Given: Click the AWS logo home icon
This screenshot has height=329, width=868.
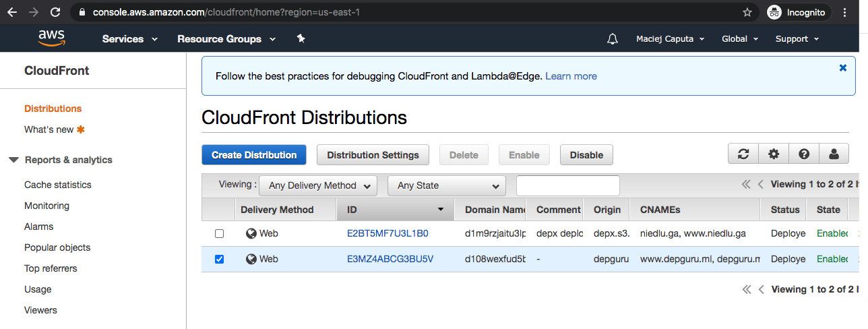Looking at the screenshot, I should point(51,38).
